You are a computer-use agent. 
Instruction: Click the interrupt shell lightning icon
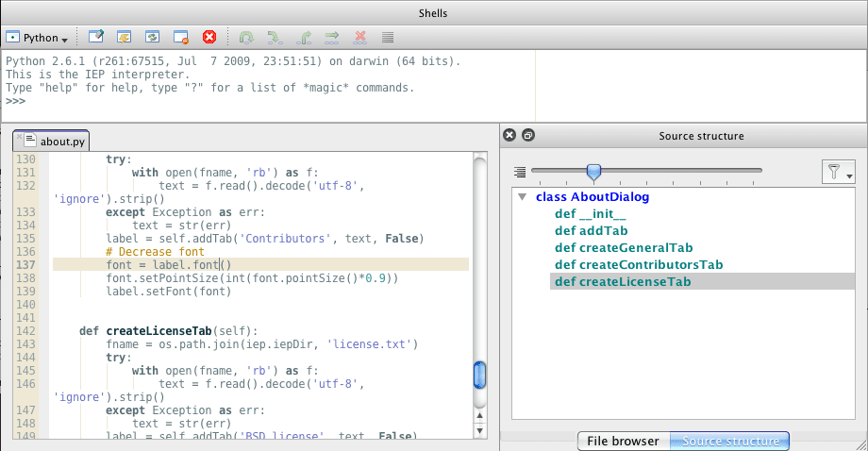124,37
